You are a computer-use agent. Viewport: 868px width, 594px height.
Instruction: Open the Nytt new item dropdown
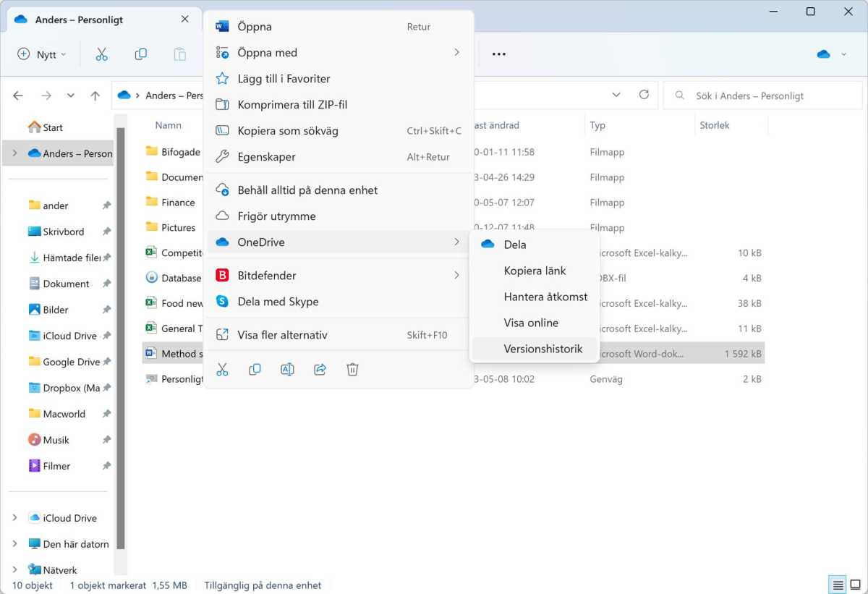[41, 54]
